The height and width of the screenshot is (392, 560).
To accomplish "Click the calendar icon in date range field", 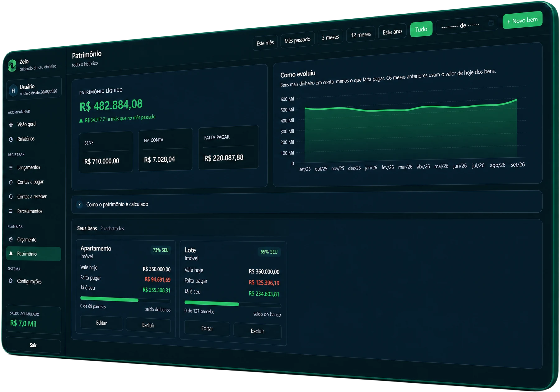I will pyautogui.click(x=491, y=23).
